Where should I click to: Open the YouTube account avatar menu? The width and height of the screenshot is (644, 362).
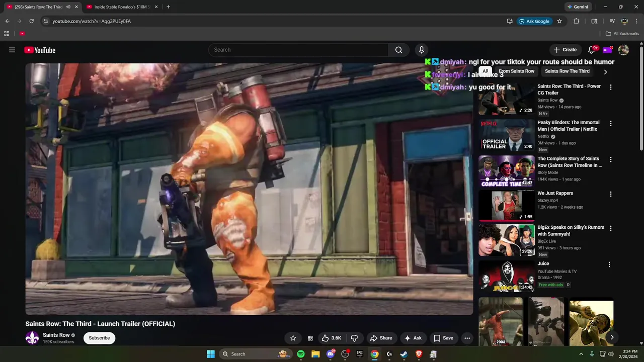pos(623,50)
